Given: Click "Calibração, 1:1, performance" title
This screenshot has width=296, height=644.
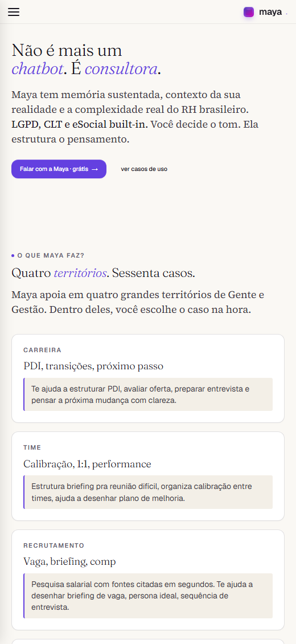Looking at the screenshot, I should pos(87,464).
